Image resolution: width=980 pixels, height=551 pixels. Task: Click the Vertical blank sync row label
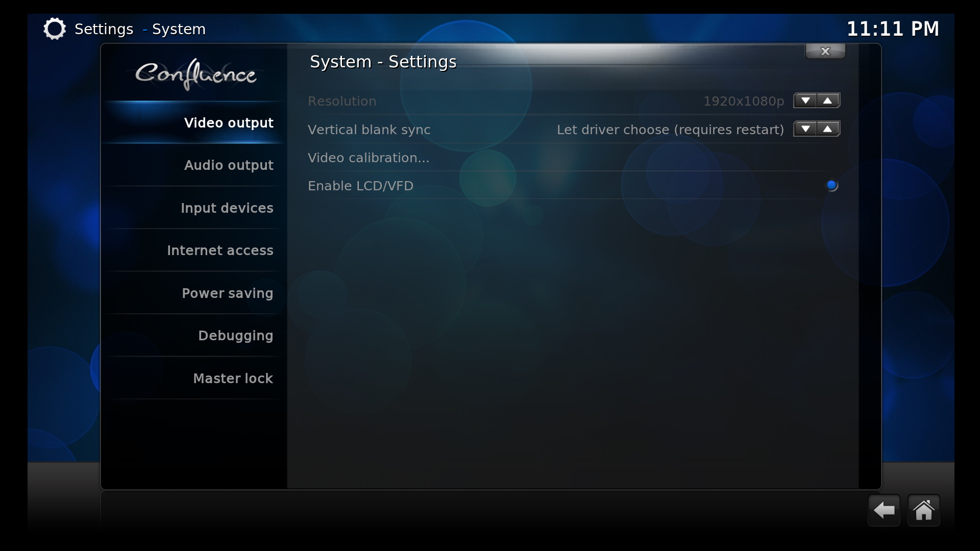369,130
